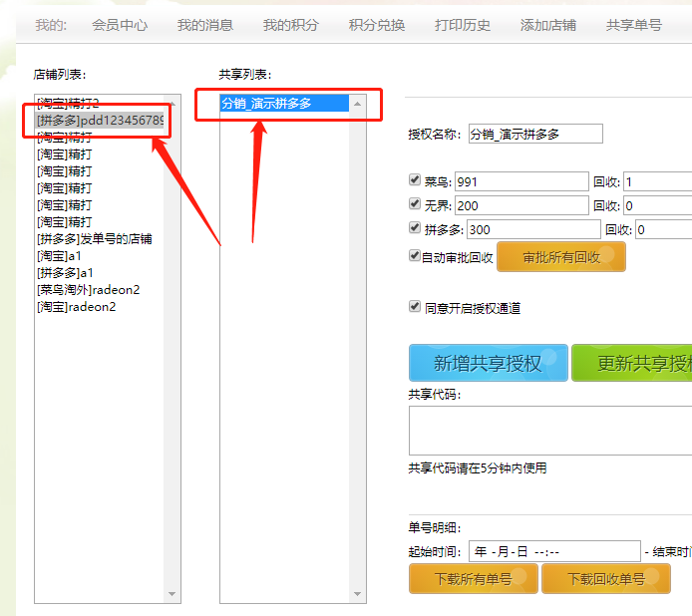
Task: Choose [菜鸟淘外]radeon2 store entry
Action: [89, 290]
